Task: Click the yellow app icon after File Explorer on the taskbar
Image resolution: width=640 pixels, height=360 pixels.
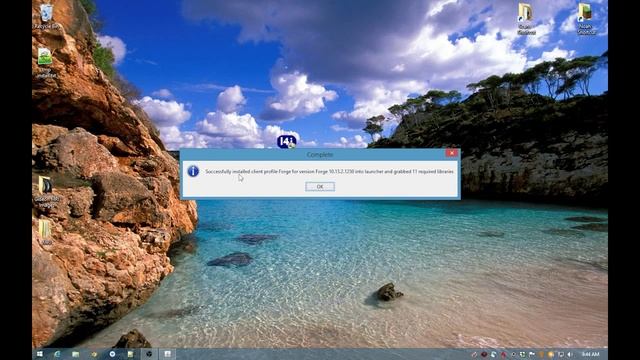Action: point(94,354)
